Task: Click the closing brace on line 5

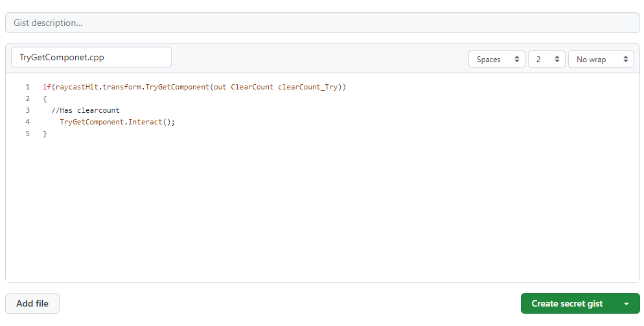Action: click(45, 134)
